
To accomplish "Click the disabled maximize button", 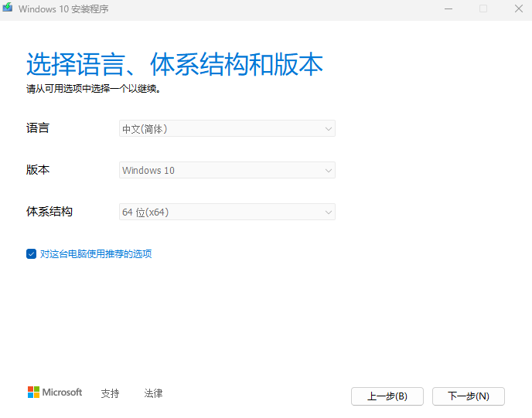I will 483,8.
